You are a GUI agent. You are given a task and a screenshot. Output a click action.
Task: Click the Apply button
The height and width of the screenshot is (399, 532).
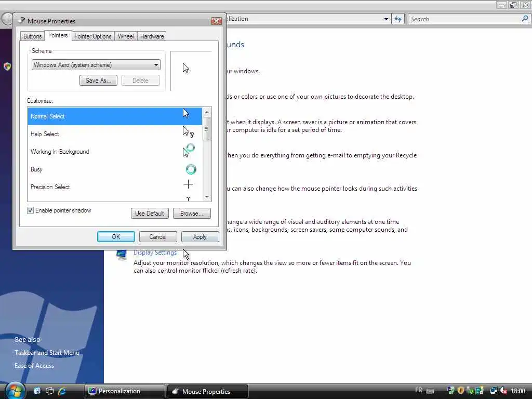point(200,237)
